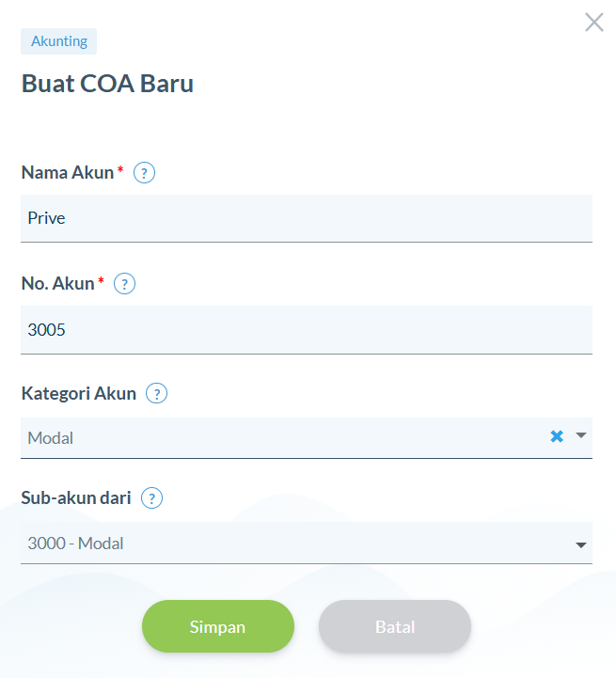Focus the No. Akun field containing 3005

307,330
